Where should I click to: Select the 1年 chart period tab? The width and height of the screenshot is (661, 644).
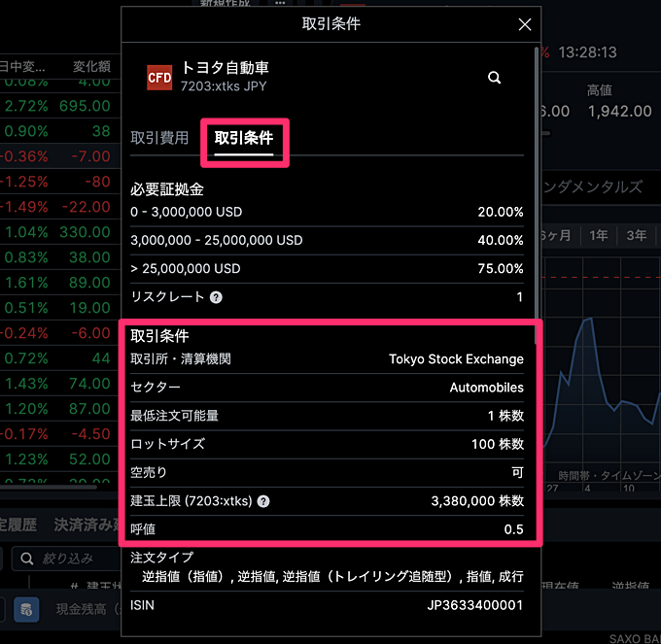pyautogui.click(x=598, y=235)
